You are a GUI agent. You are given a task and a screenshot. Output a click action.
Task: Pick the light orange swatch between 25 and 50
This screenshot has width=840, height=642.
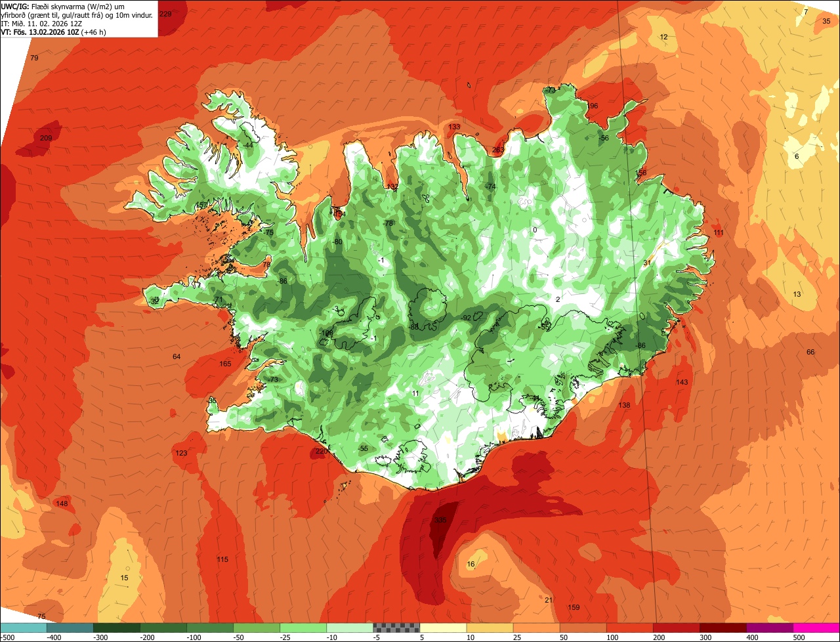pos(536,628)
